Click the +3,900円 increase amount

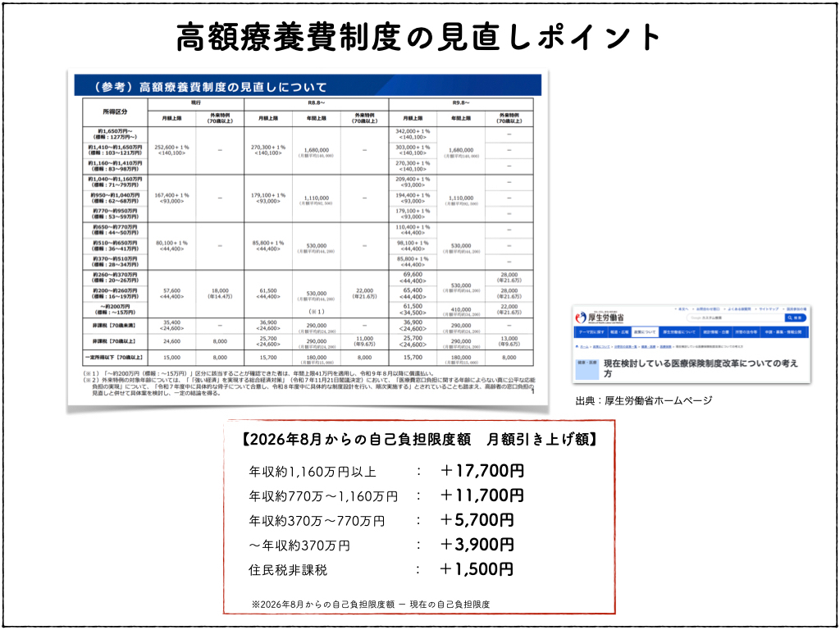point(477,545)
